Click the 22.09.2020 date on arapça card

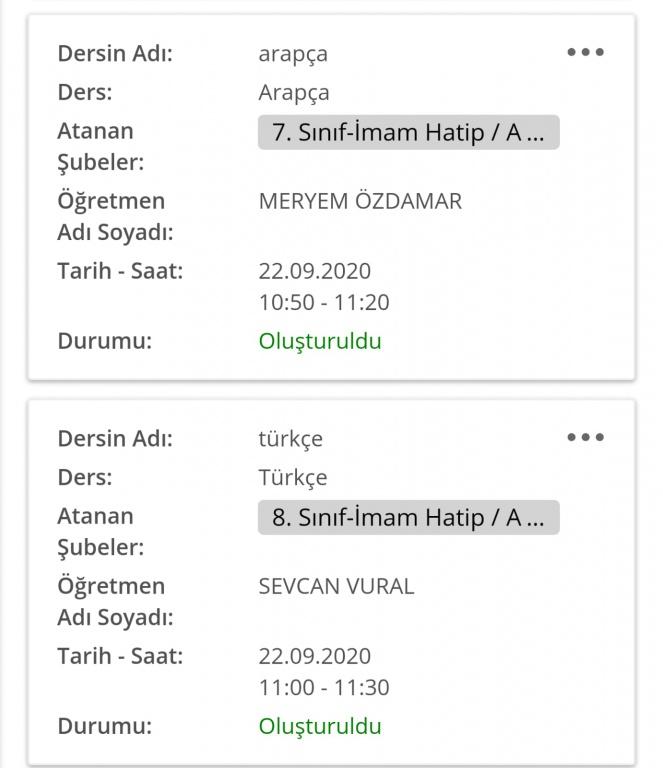pos(314,271)
